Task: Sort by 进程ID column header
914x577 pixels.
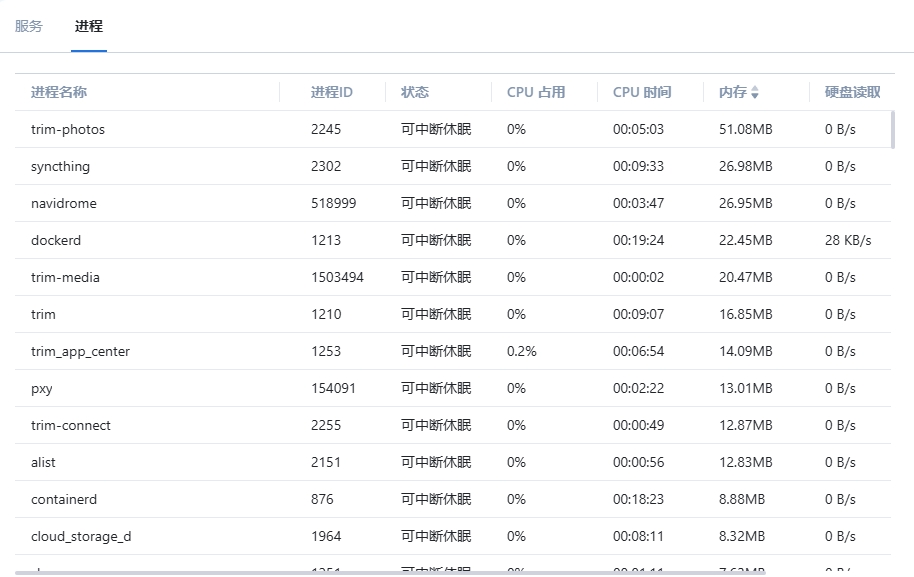Action: click(332, 92)
